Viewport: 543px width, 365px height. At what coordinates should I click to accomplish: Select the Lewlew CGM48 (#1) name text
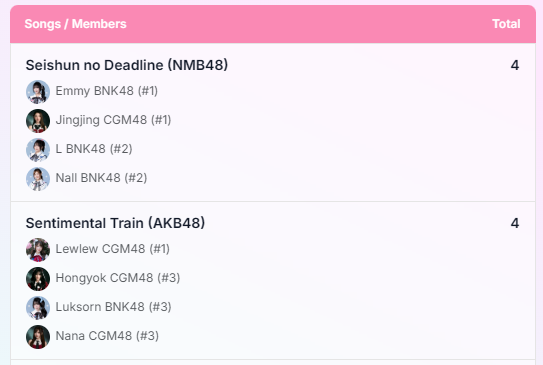point(113,249)
